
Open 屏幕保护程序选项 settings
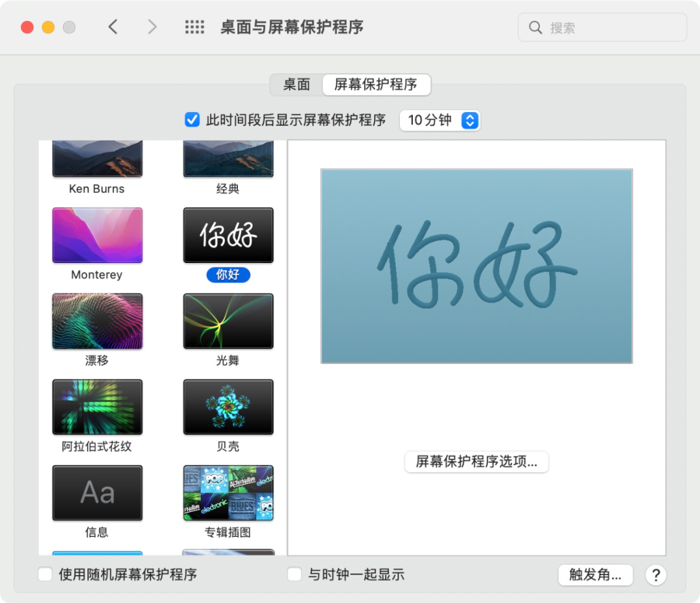(x=476, y=462)
